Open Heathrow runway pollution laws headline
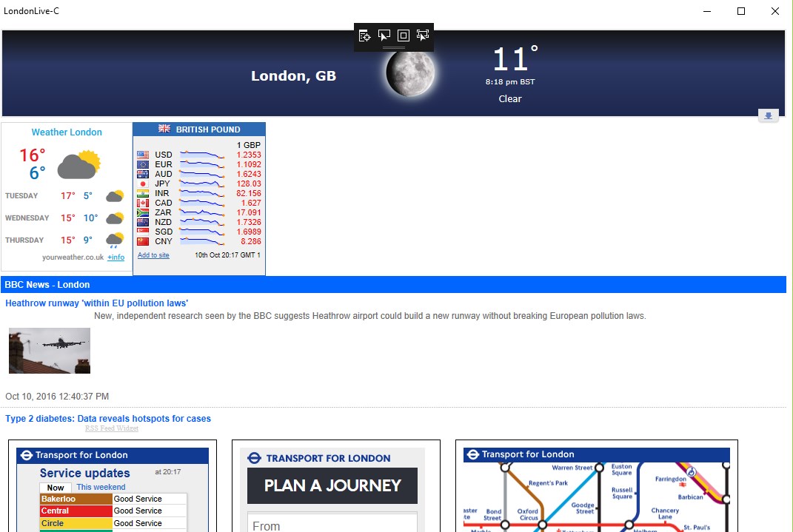 [x=96, y=303]
